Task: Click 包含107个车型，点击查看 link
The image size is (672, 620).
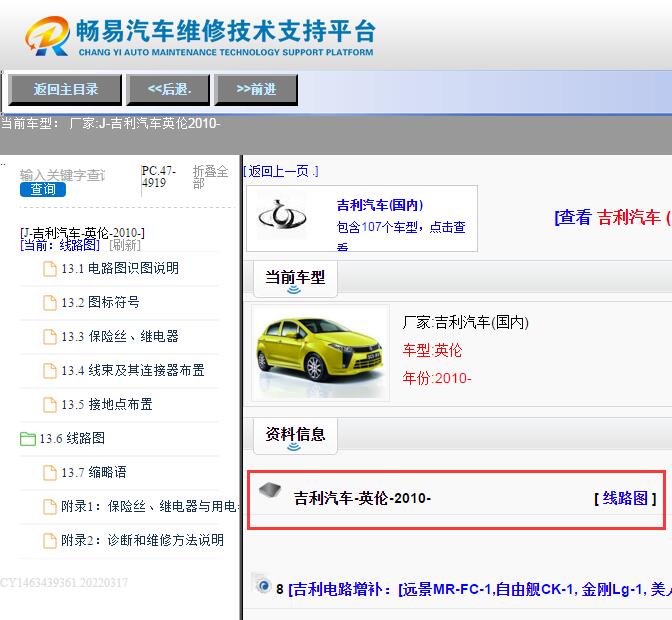Action: (x=401, y=235)
